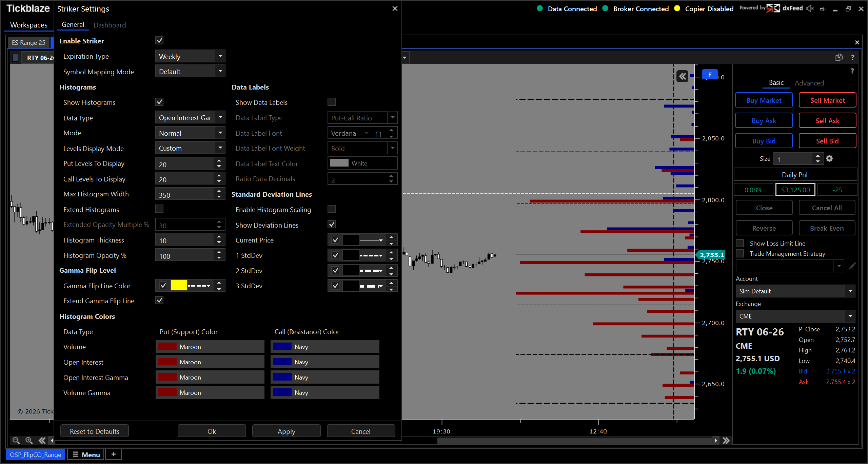Switch to the Dashboard tab in Striker Settings

pyautogui.click(x=110, y=25)
